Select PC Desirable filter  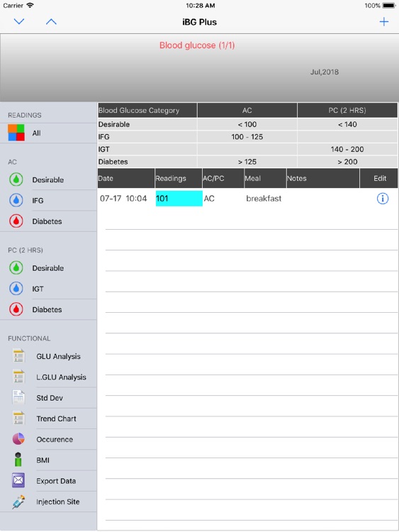point(48,268)
